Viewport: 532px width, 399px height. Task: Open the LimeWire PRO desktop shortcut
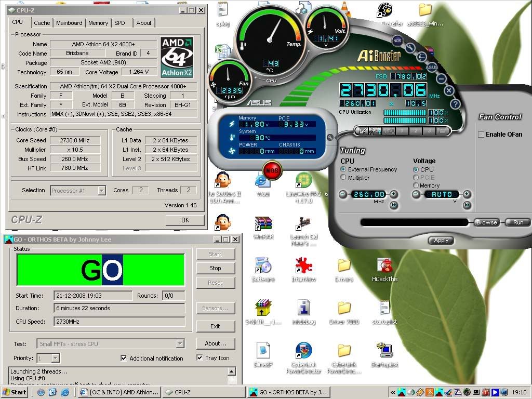pos(304,188)
